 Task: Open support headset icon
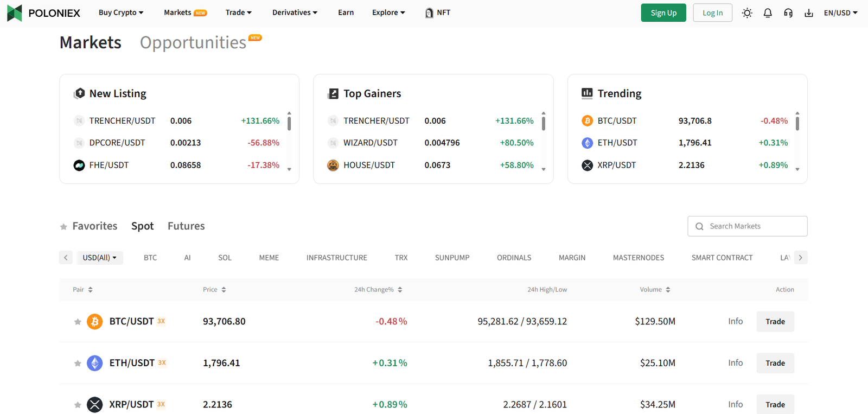(x=788, y=13)
